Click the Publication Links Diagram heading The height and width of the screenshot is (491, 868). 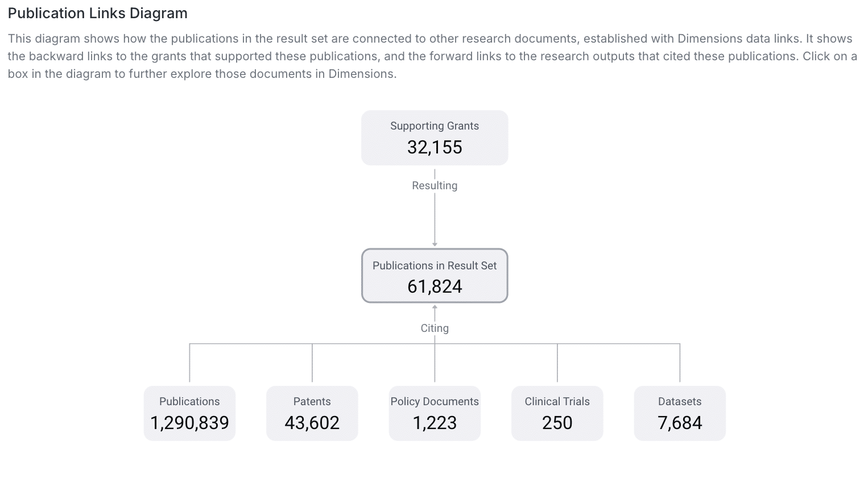click(x=98, y=13)
